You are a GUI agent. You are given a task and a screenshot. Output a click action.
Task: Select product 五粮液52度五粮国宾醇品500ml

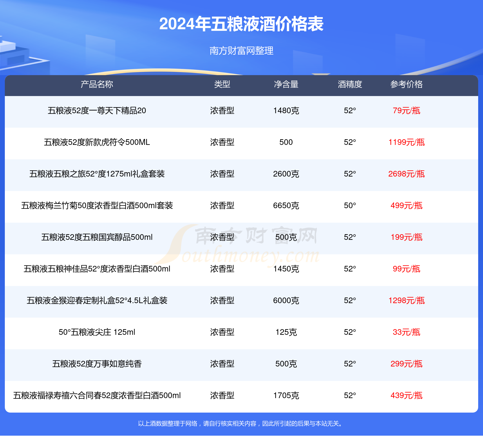tap(97, 237)
